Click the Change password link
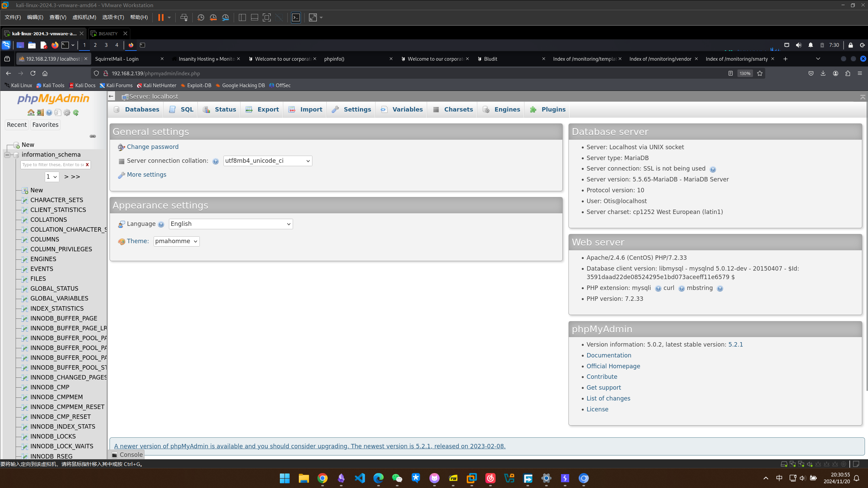Viewport: 868px width, 488px height. tap(152, 147)
